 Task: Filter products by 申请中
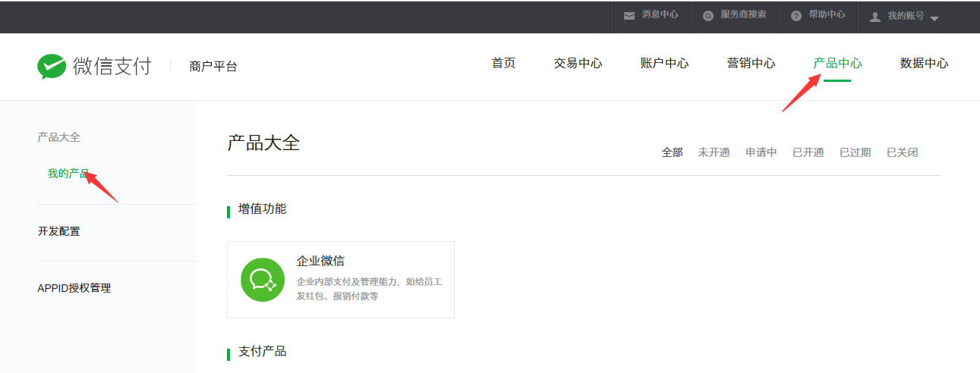[x=761, y=152]
